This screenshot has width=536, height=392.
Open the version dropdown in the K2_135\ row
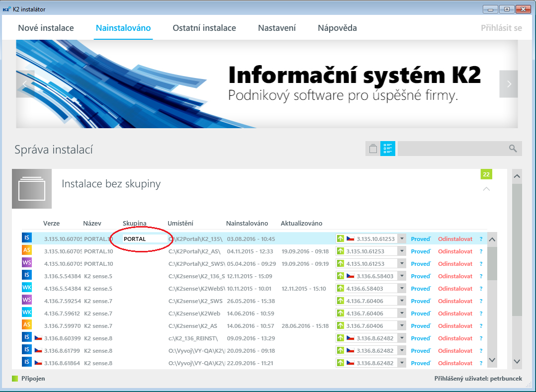(x=402, y=238)
